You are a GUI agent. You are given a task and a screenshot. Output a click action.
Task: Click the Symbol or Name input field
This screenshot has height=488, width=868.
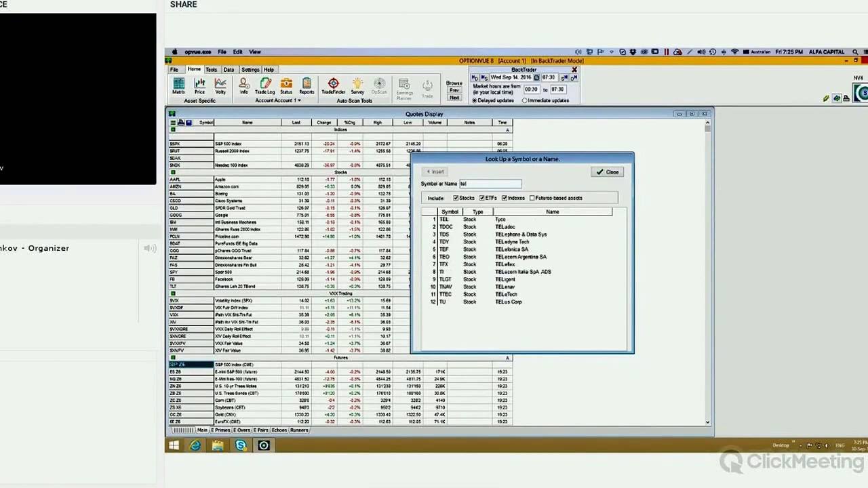pyautogui.click(x=490, y=184)
